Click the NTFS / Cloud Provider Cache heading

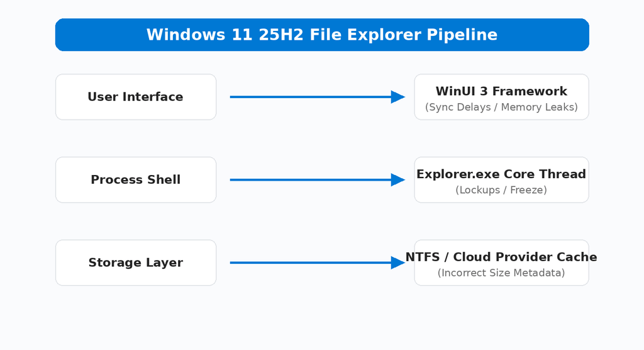(x=501, y=257)
